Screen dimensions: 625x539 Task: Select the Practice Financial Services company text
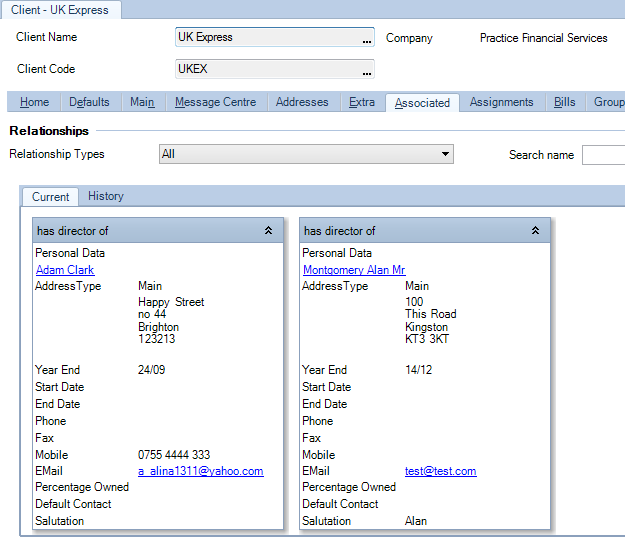click(543, 38)
